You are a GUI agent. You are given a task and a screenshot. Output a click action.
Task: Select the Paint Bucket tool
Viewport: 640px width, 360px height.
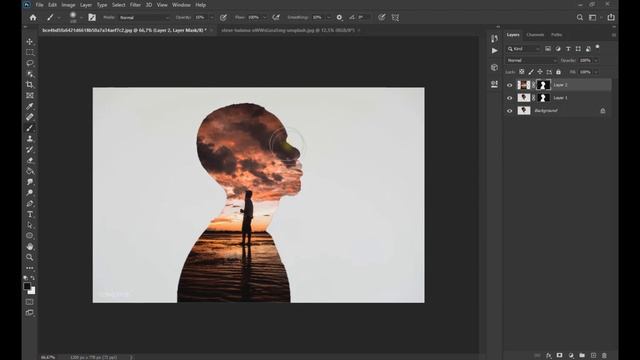pos(30,171)
